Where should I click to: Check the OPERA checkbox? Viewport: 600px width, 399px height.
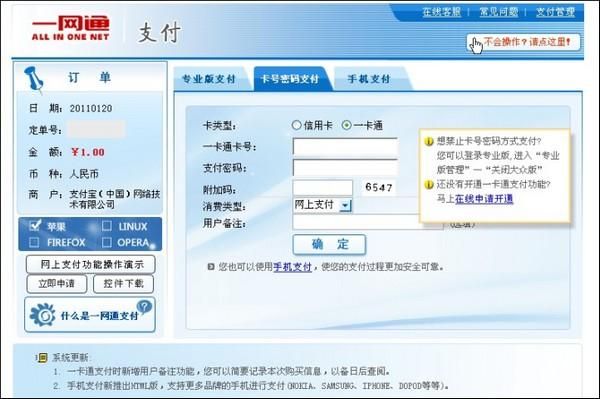coord(107,242)
